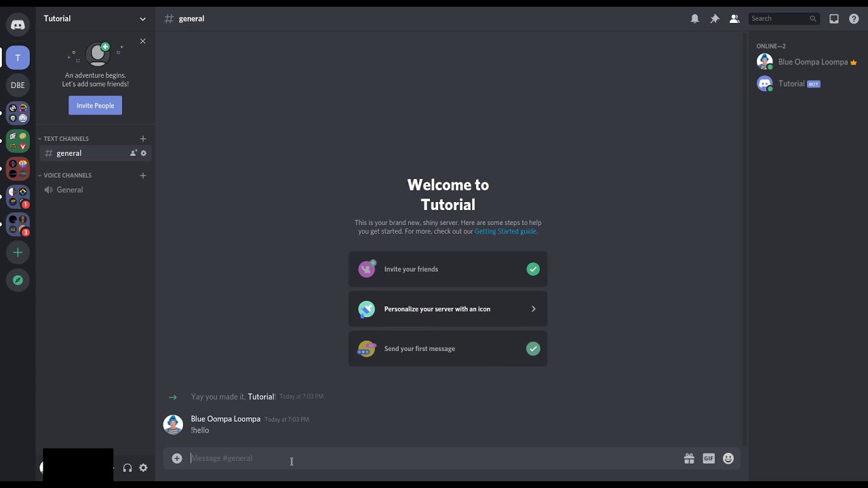Open the Nitro gift icon

pyautogui.click(x=689, y=458)
